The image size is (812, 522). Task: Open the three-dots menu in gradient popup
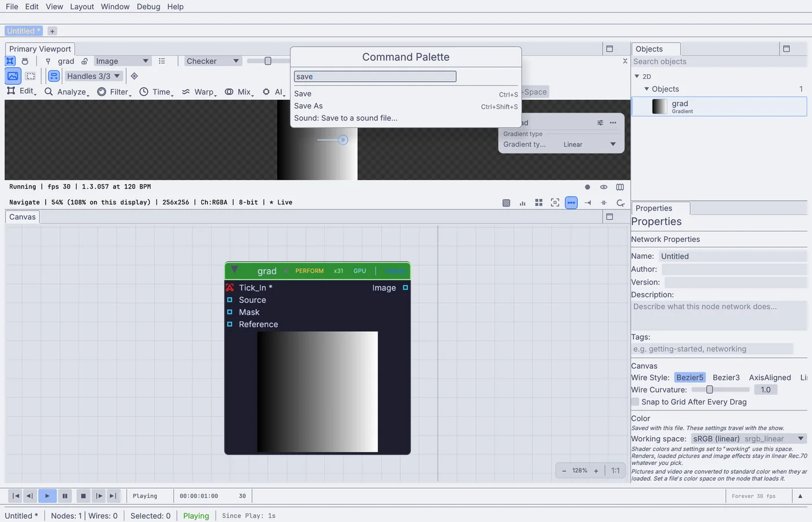click(613, 122)
